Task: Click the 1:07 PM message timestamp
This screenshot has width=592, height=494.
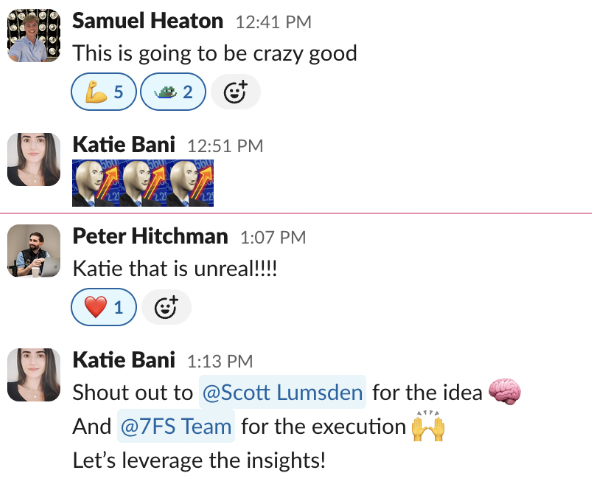Action: (273, 238)
